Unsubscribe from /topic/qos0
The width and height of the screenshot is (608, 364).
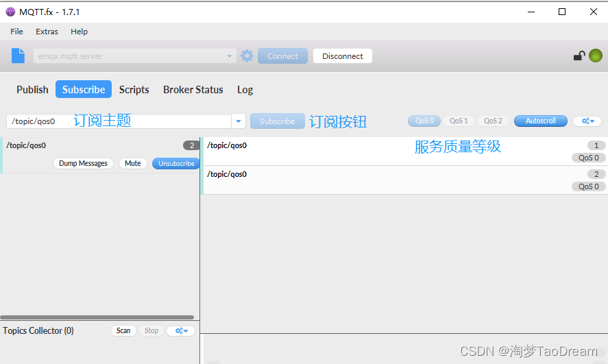click(176, 163)
